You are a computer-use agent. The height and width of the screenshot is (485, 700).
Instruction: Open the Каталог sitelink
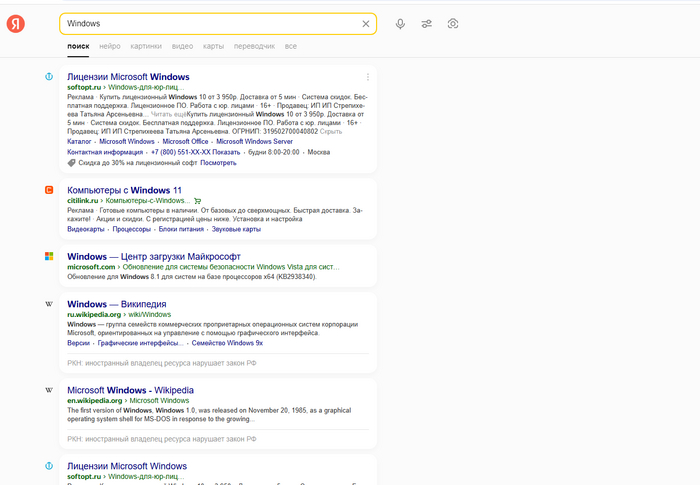(x=79, y=142)
